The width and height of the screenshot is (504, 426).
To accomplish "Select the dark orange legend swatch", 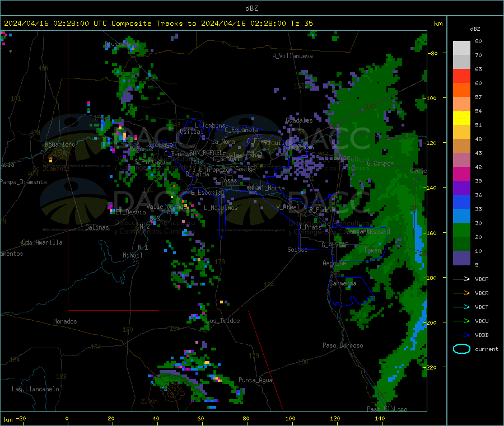I will (x=461, y=90).
